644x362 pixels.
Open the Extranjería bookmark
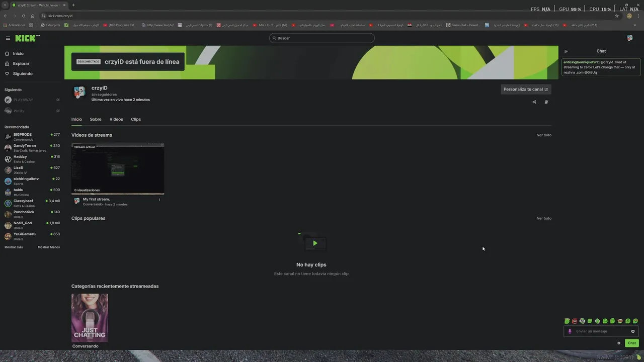pyautogui.click(x=50, y=25)
